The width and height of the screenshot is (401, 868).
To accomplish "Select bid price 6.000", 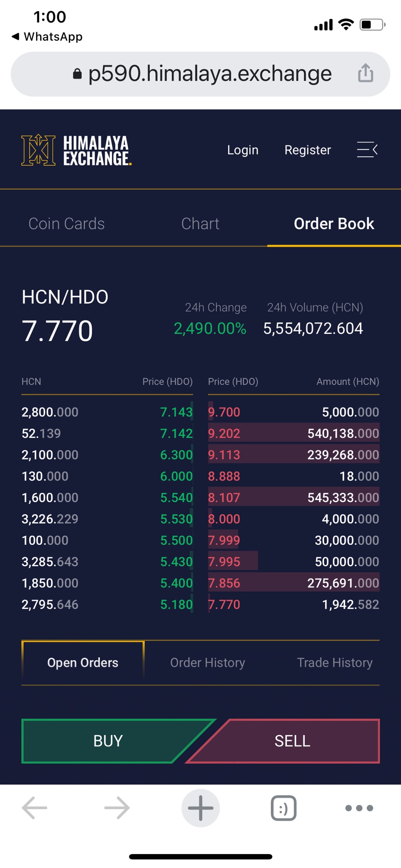I will click(x=176, y=476).
